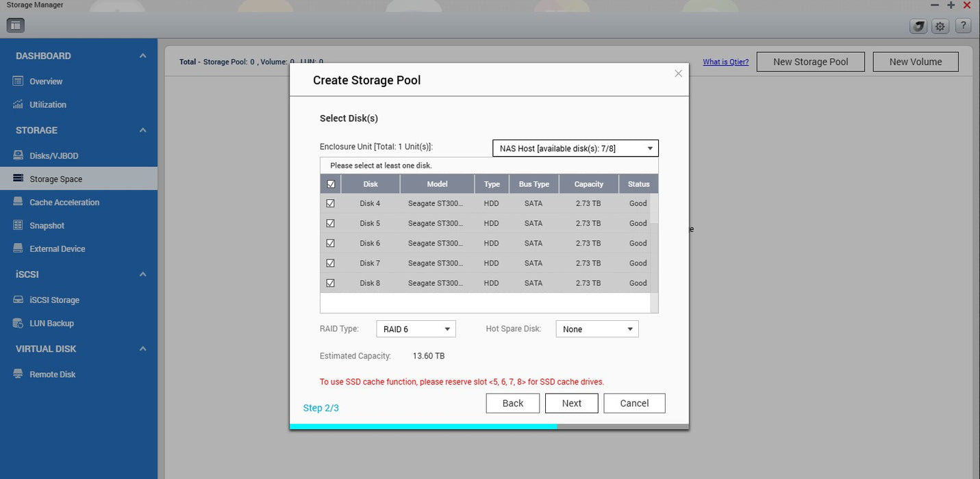Collapse the DASHBOARD section chevron

tap(142, 56)
